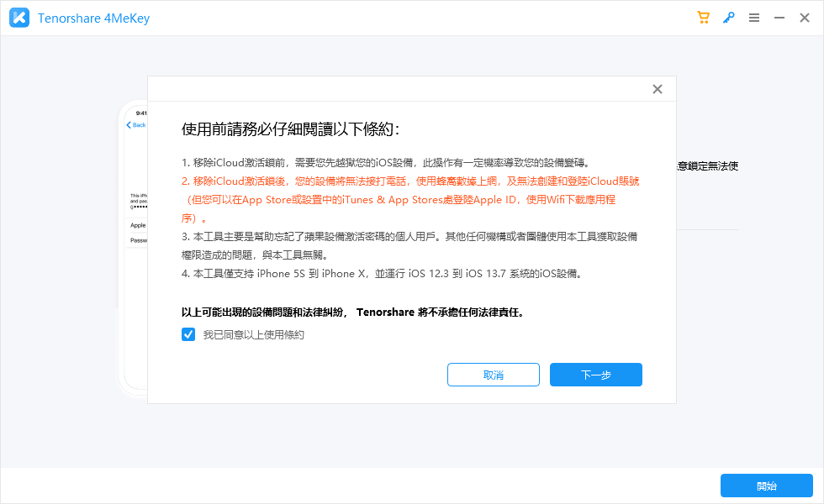Tap the Back link in phone preview
The width and height of the screenshot is (824, 504).
pos(136,125)
